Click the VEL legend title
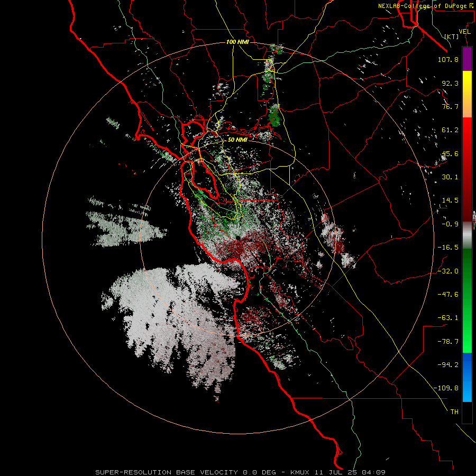 [x=464, y=32]
